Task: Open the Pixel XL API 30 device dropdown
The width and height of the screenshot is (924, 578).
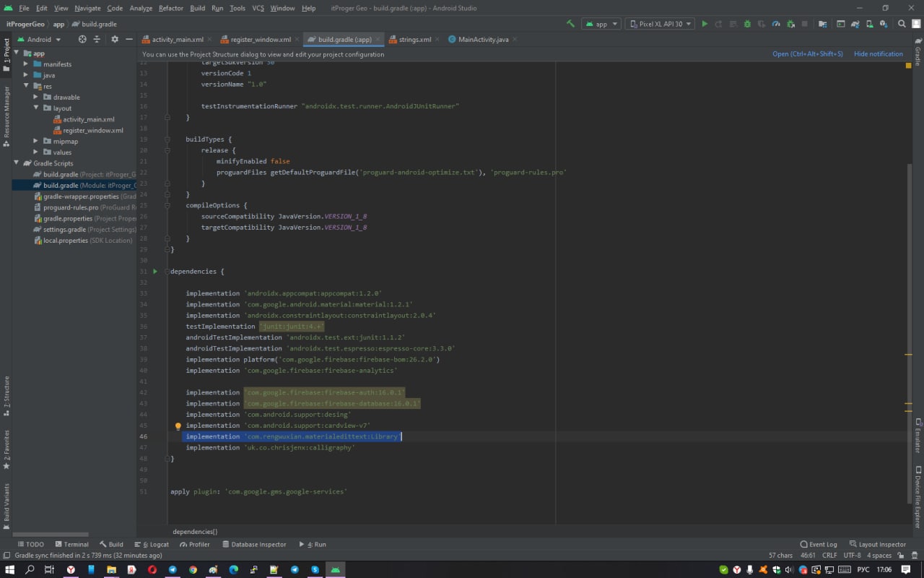Action: pos(660,24)
